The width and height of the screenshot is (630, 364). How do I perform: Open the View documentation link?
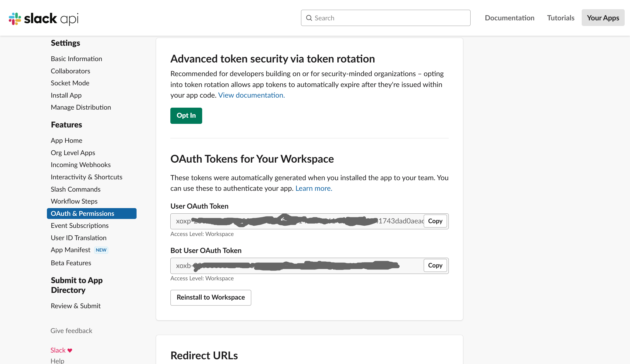251,95
